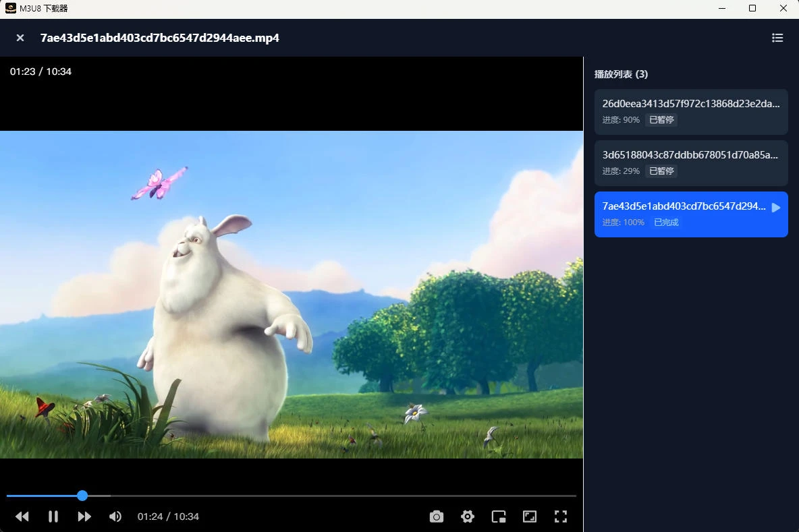Toggle web fullscreen mode icon
This screenshot has height=532, width=799.
tap(530, 516)
